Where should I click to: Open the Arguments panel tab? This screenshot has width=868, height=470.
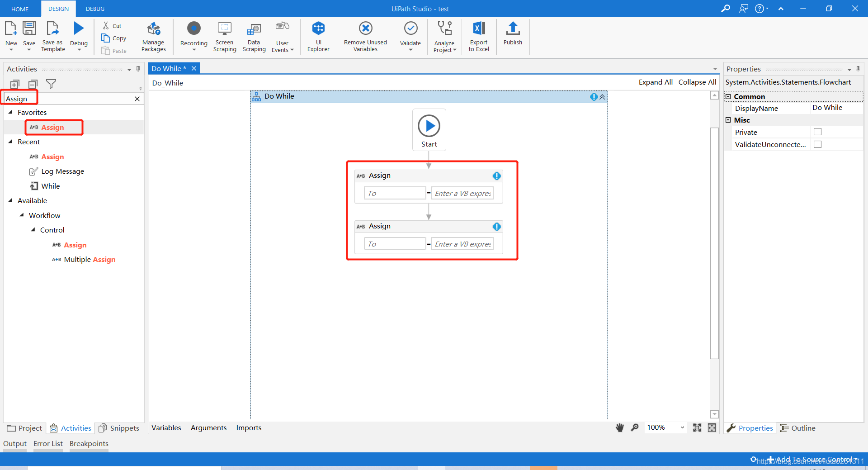[x=208, y=427]
